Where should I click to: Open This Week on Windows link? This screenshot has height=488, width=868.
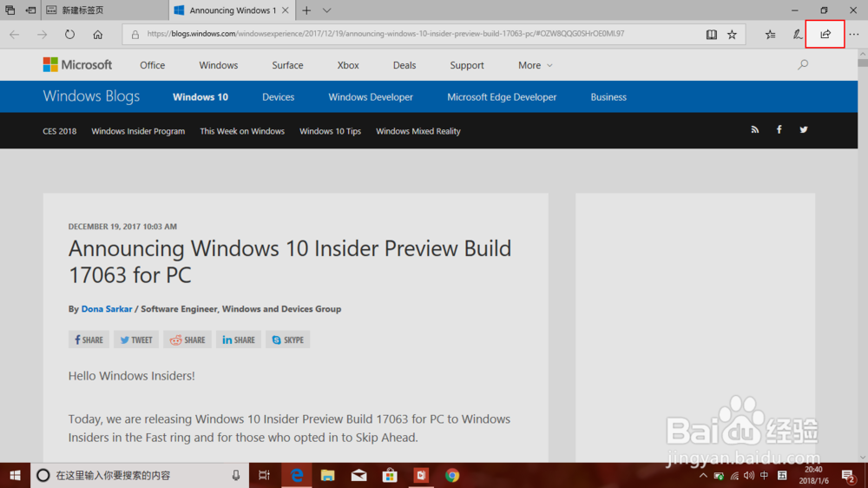[x=242, y=131]
